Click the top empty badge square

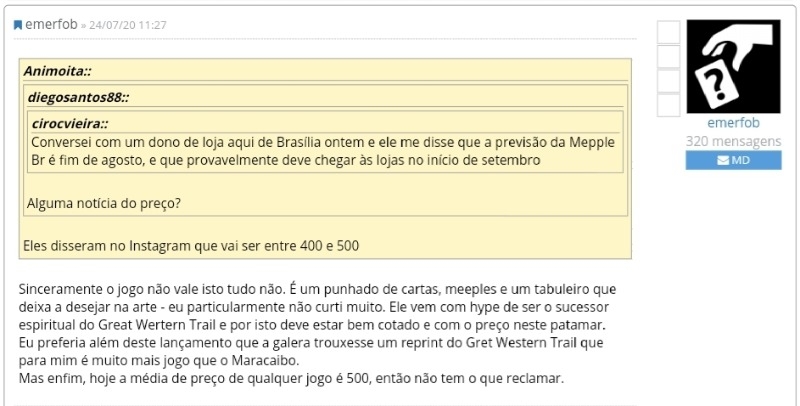pos(668,32)
